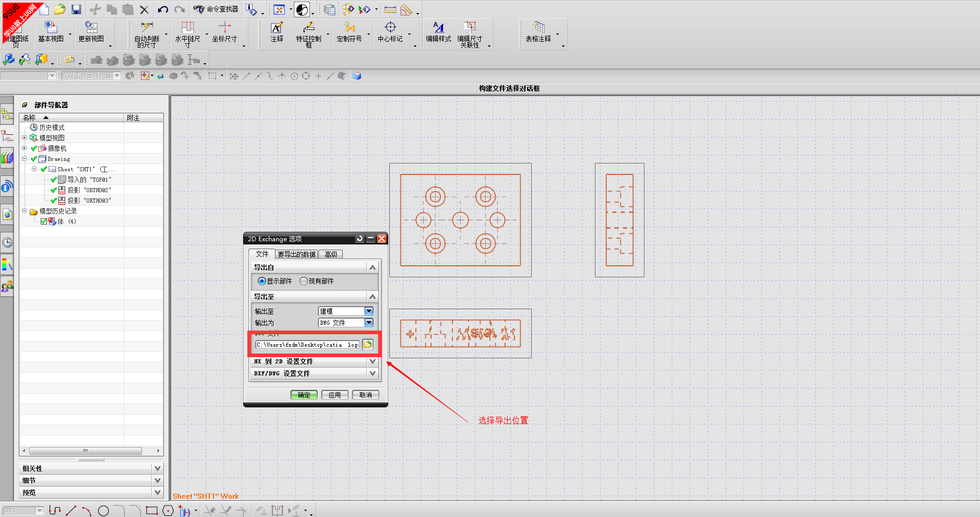The width and height of the screenshot is (980, 517).
Task: Click 确定 in 2D Exchange dialog
Action: coord(304,395)
